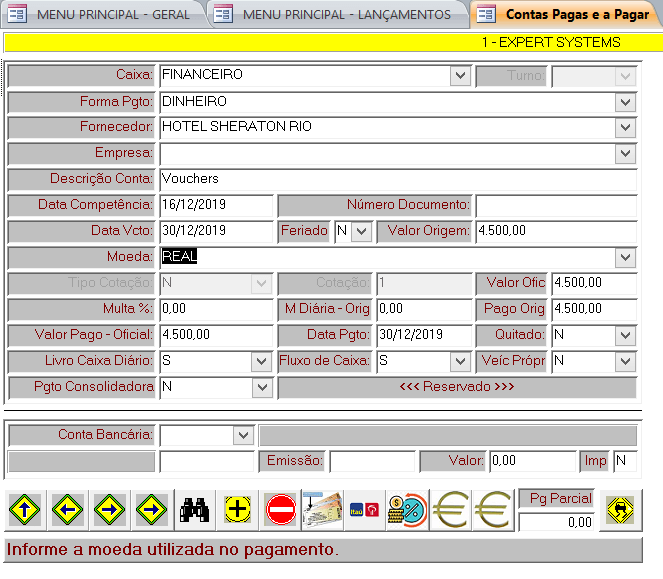
Task: Click the yellow U-turn sign exit icon
Action: [x=621, y=510]
